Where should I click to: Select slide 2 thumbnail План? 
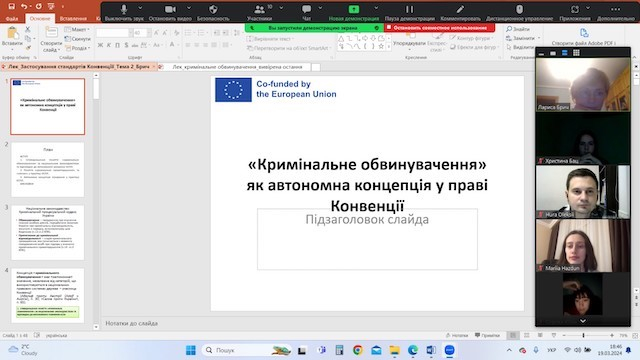pos(47,169)
